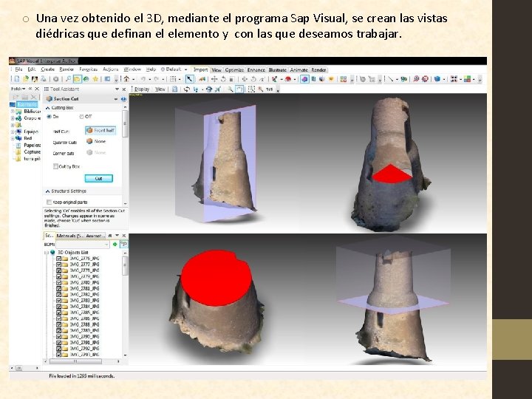Image resolution: width=532 pixels, height=399 pixels.
Task: Click the airplane fly-through icon in viewport toolbar
Action: 217,89
